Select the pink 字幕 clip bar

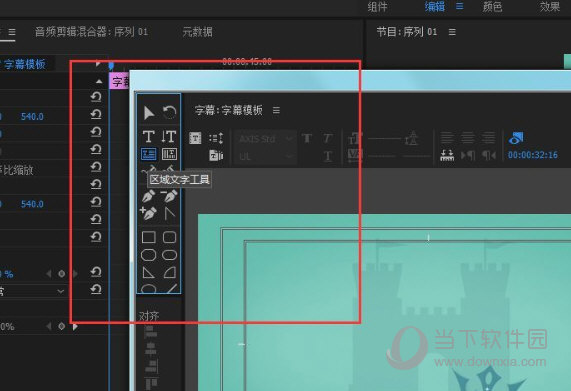(119, 81)
